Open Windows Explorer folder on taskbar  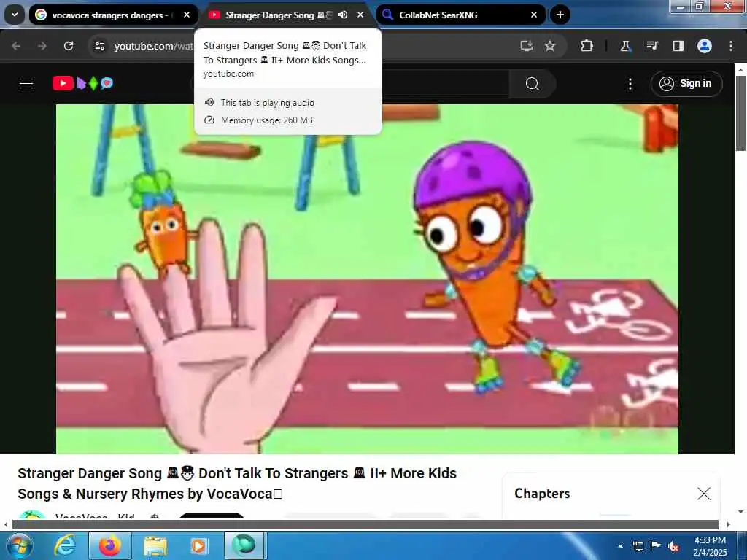[x=155, y=545]
